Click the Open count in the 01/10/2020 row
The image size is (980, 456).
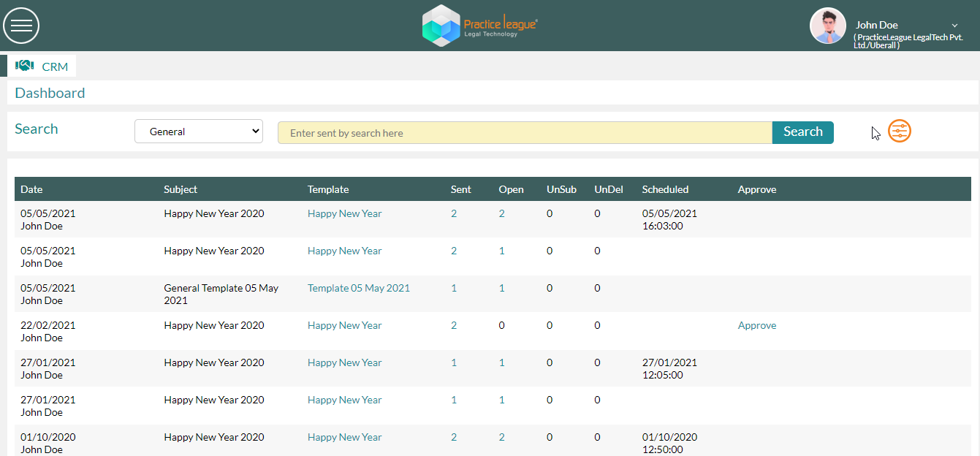coord(502,437)
